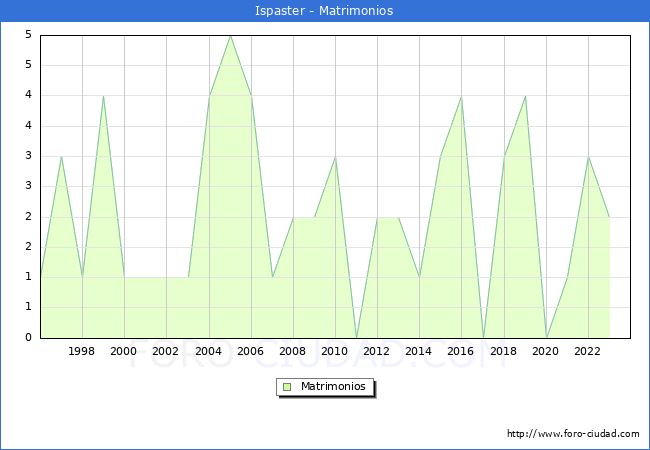Click the 2020 x-axis year label
The image size is (650, 450).
pos(546,351)
